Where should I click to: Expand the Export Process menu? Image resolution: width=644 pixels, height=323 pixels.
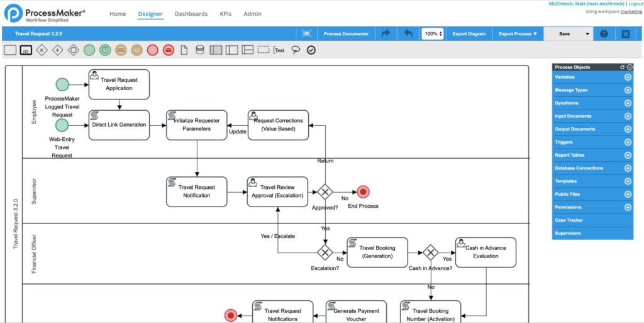click(518, 34)
